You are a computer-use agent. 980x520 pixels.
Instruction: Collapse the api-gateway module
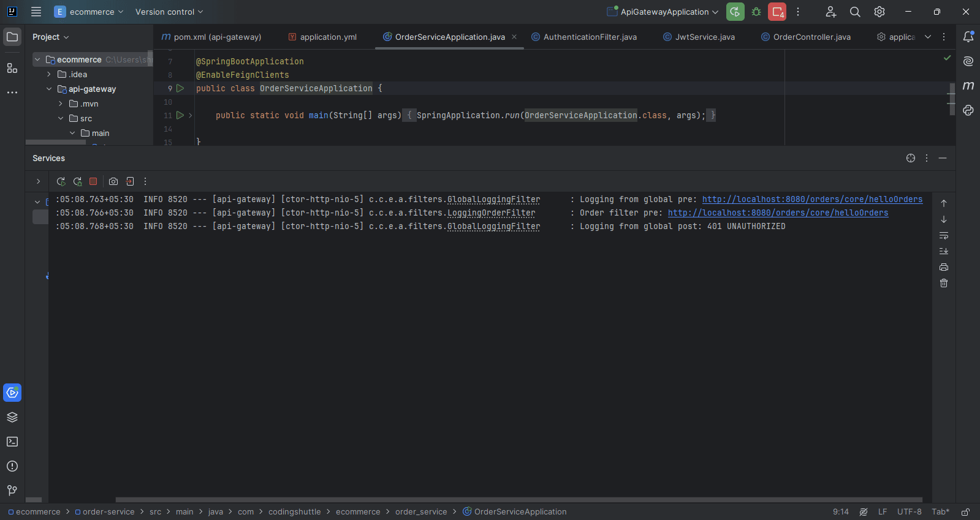click(49, 89)
